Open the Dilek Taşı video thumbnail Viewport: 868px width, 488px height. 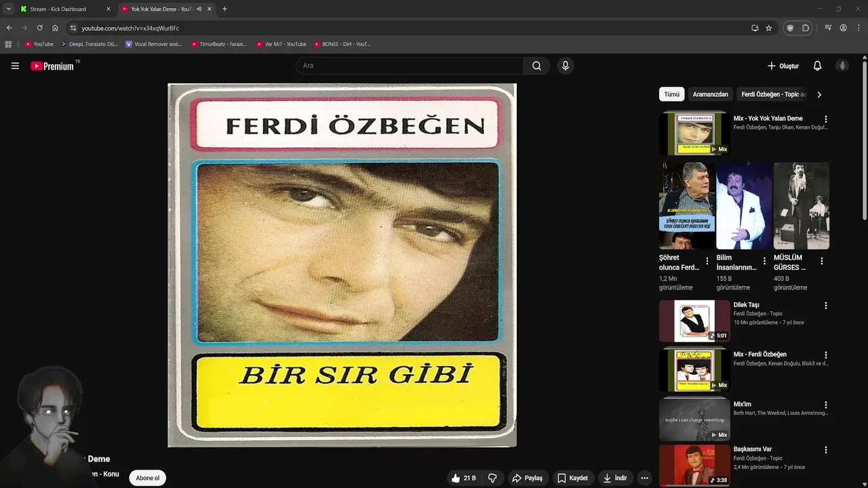[x=694, y=321]
